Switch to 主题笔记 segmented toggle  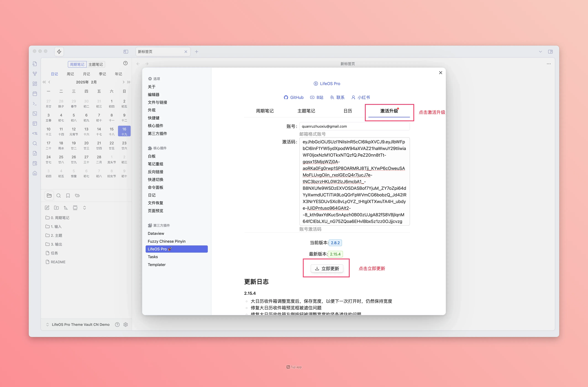96,64
